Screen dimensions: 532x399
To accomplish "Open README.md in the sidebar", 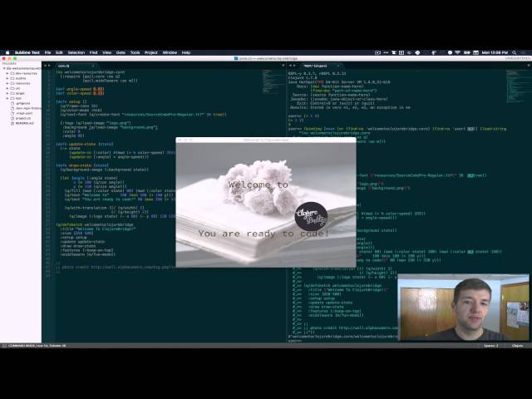I will [24, 124].
